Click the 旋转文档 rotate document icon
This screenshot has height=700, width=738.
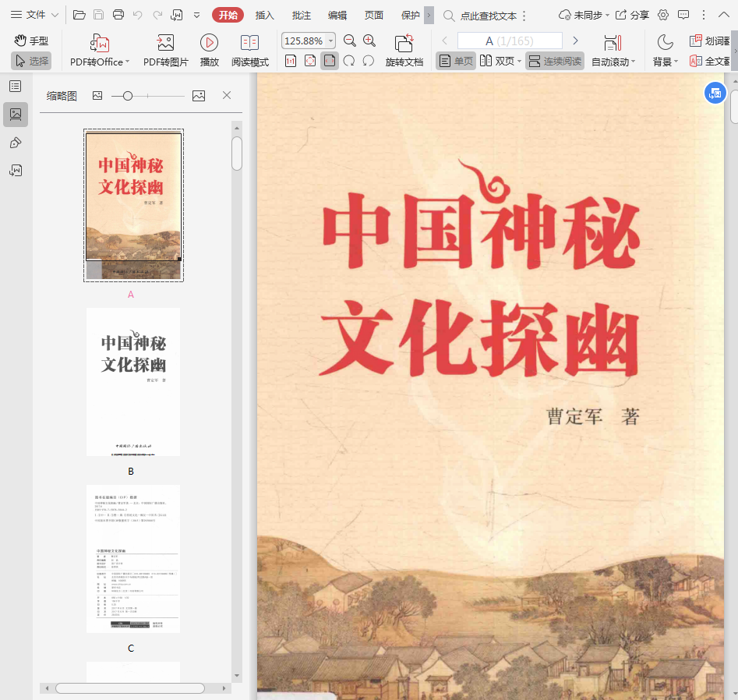coord(404,44)
